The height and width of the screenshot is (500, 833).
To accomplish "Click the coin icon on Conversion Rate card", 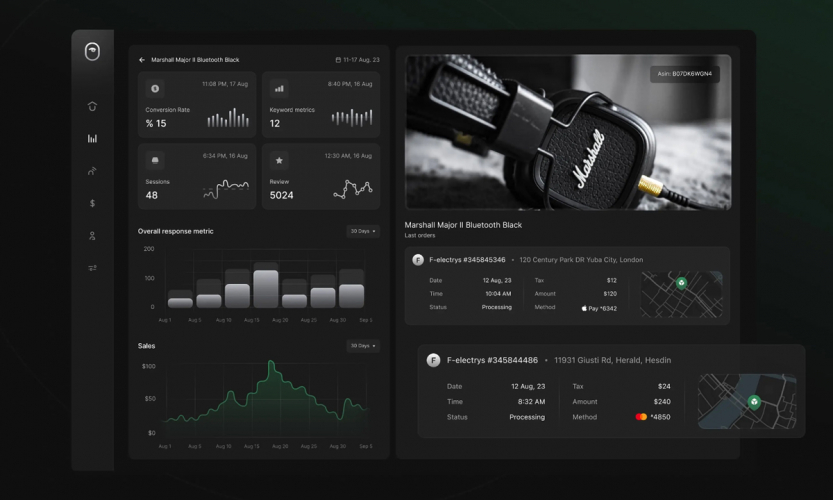I will point(155,89).
